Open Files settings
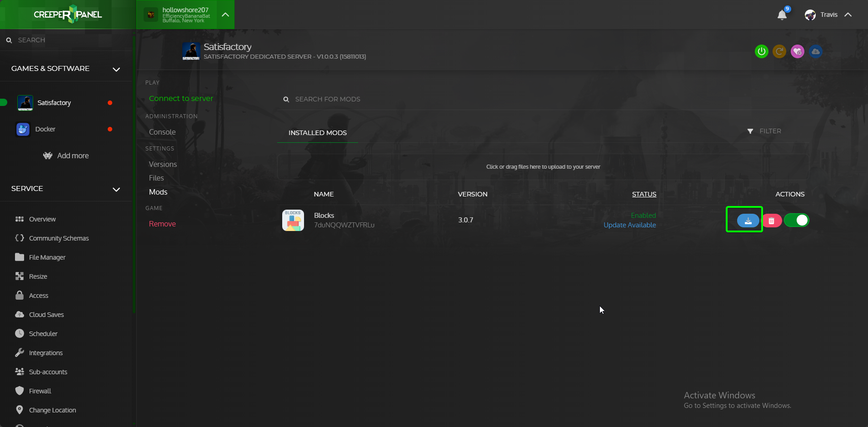 (156, 178)
